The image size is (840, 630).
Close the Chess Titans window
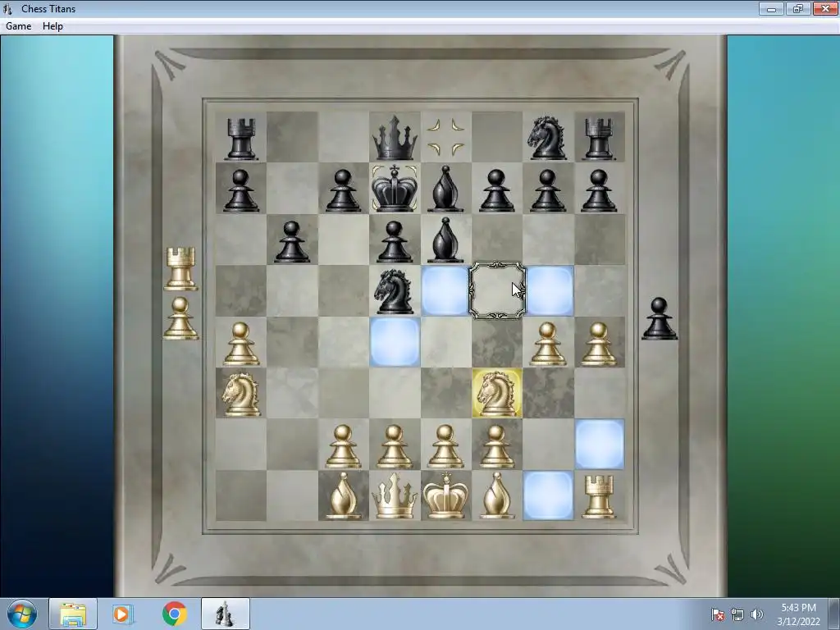click(x=825, y=8)
